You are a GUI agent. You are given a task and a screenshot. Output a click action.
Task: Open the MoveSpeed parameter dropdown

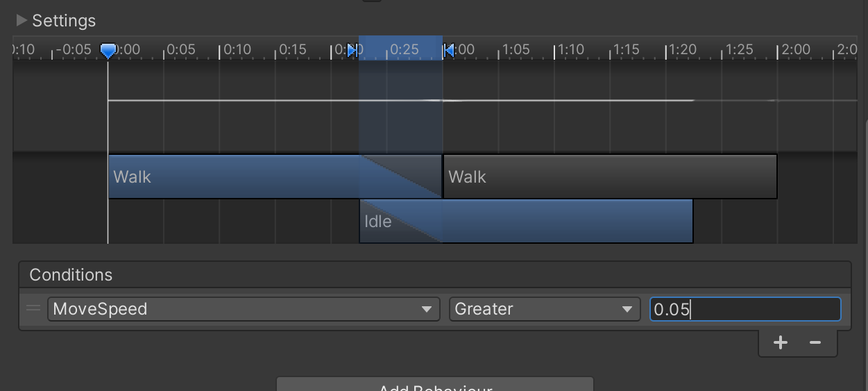point(244,309)
